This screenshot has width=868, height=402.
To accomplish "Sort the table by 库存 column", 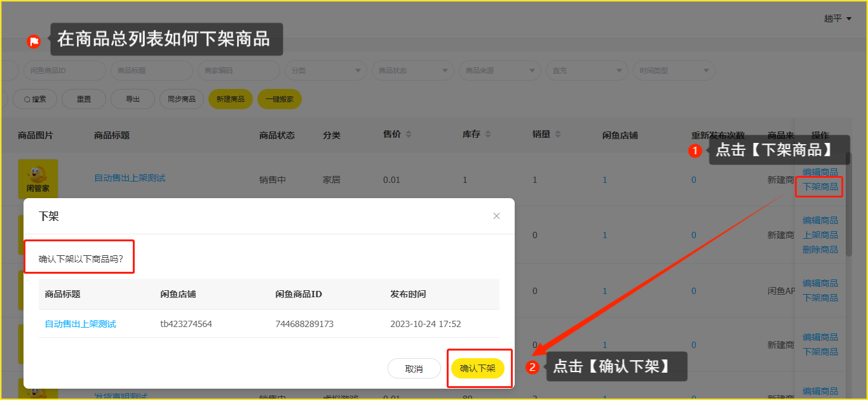I will [x=488, y=135].
